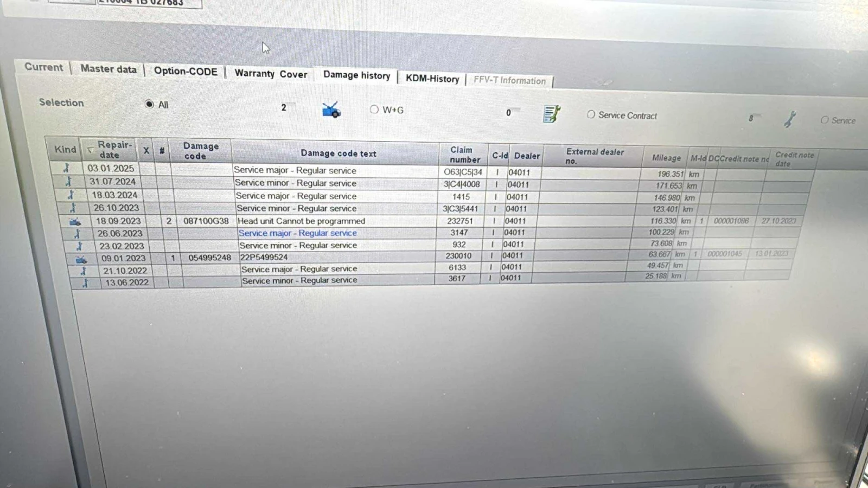The height and width of the screenshot is (488, 868).
Task: Click the service contract document icon
Action: coord(551,114)
